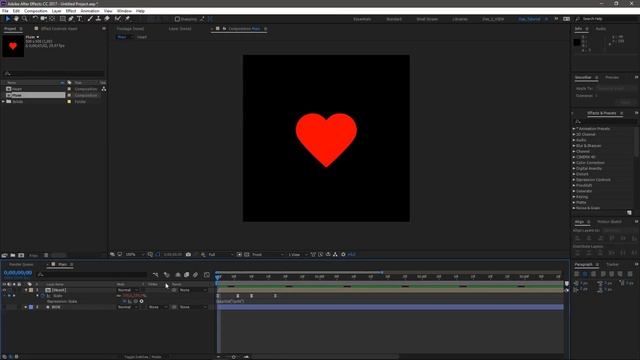Enable the Snapping checkbox

[x=177, y=19]
